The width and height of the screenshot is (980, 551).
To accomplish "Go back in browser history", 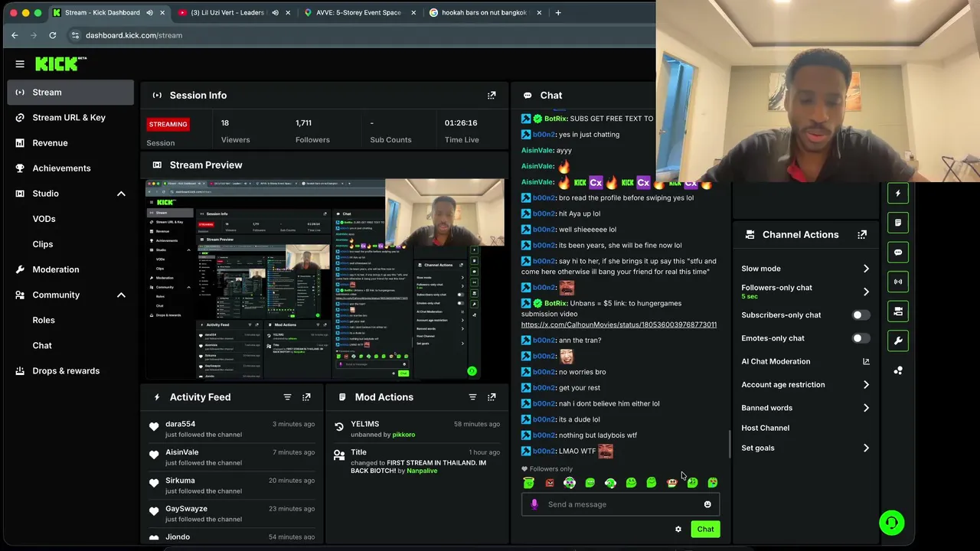I will pos(15,35).
